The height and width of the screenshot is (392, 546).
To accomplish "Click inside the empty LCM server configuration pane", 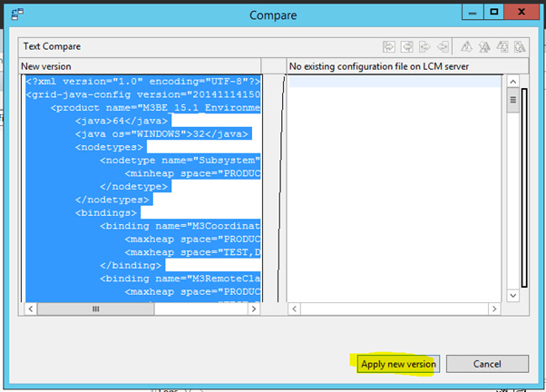I will click(395, 181).
